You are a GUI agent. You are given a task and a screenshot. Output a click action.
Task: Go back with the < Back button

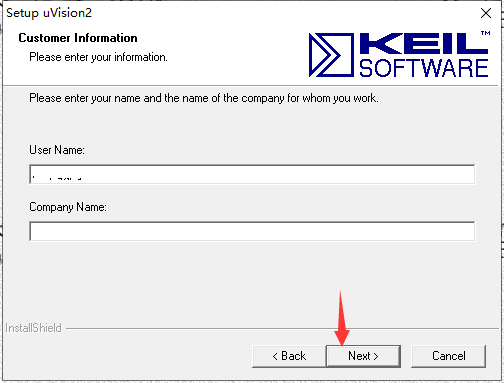click(289, 356)
